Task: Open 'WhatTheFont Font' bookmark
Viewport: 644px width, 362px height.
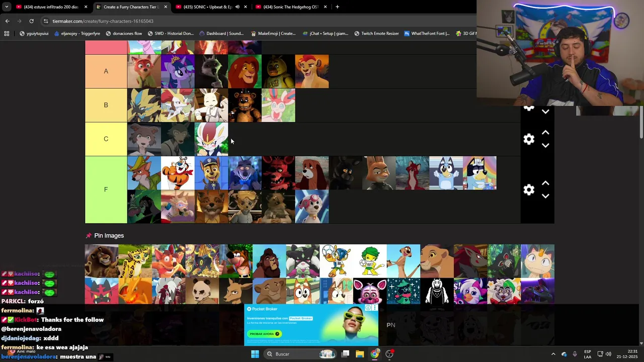Action: coord(427,34)
